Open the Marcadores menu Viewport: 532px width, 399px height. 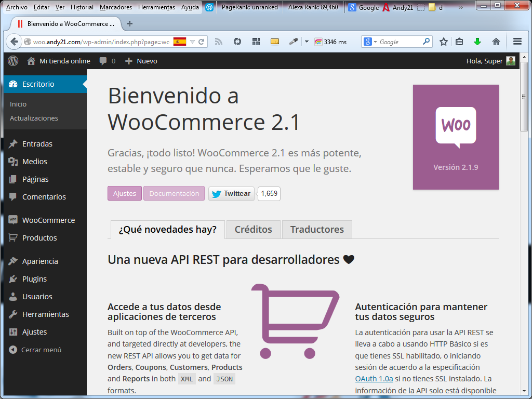(x=116, y=7)
